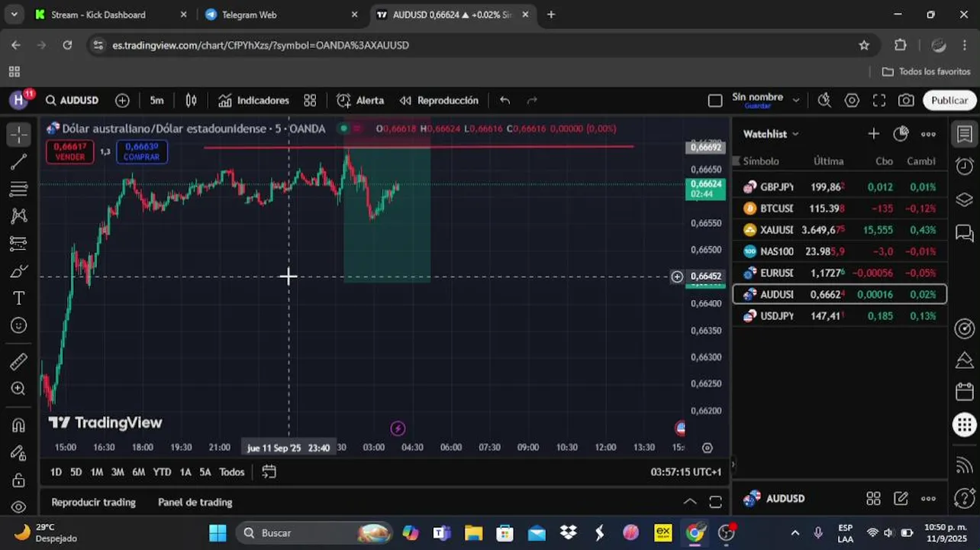This screenshot has width=980, height=550.
Task: Change the candlestick chart type
Action: coord(191,100)
